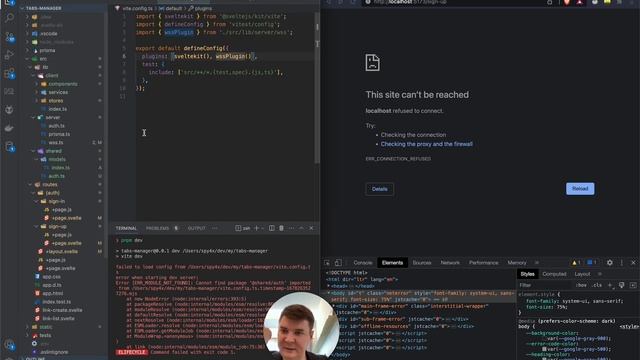Open the Docker view in activity bar
Image resolution: width=640 pixels, height=360 pixels.
click(9, 128)
